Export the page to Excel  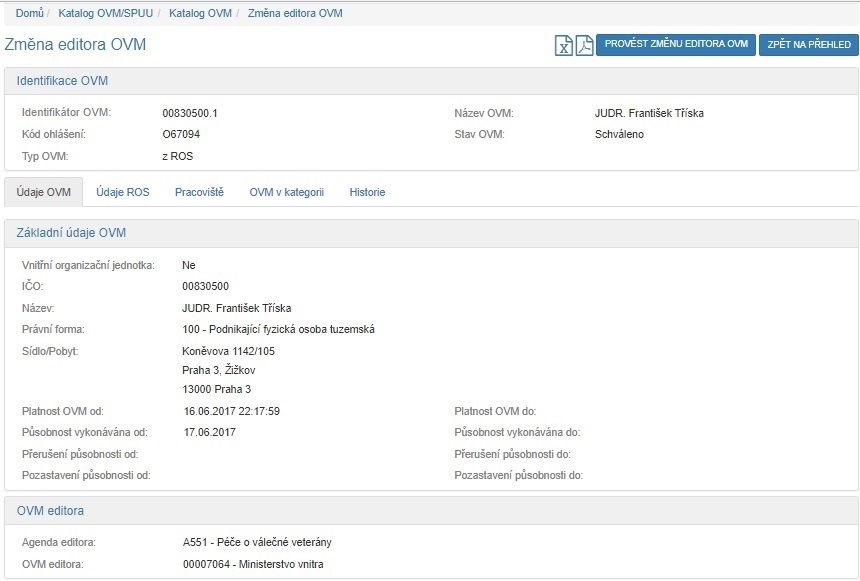[x=564, y=45]
